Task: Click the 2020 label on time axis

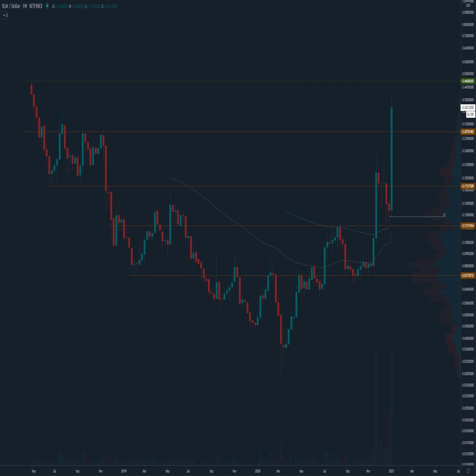Action: coord(257,471)
